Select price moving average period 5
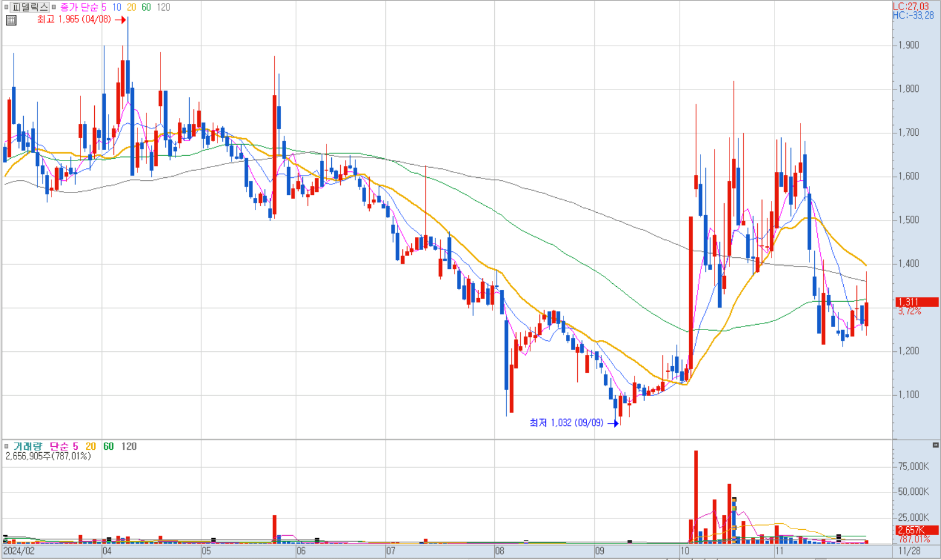This screenshot has height=560, width=941. (x=104, y=7)
